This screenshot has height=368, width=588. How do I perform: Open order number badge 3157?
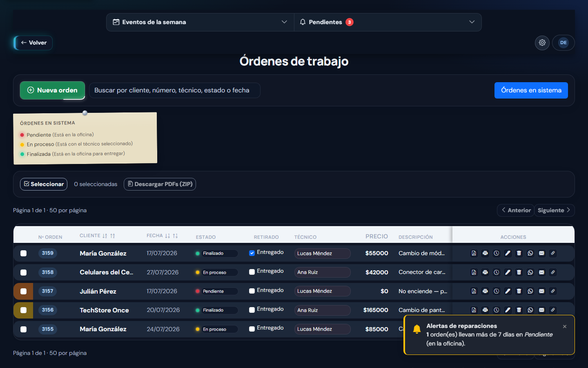pos(48,291)
